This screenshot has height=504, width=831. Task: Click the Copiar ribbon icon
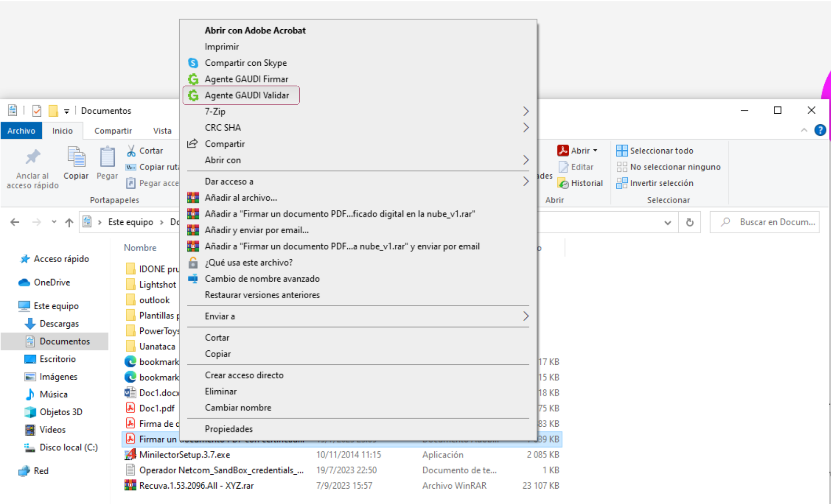(76, 157)
